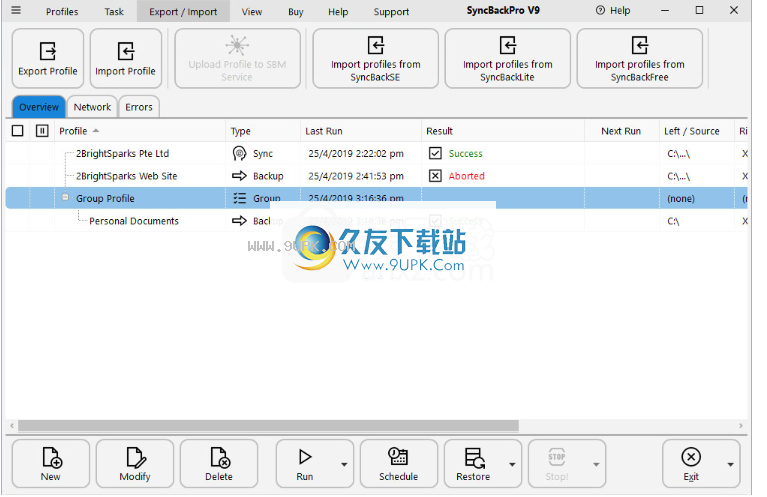Open the Schedule dialog

(x=399, y=464)
